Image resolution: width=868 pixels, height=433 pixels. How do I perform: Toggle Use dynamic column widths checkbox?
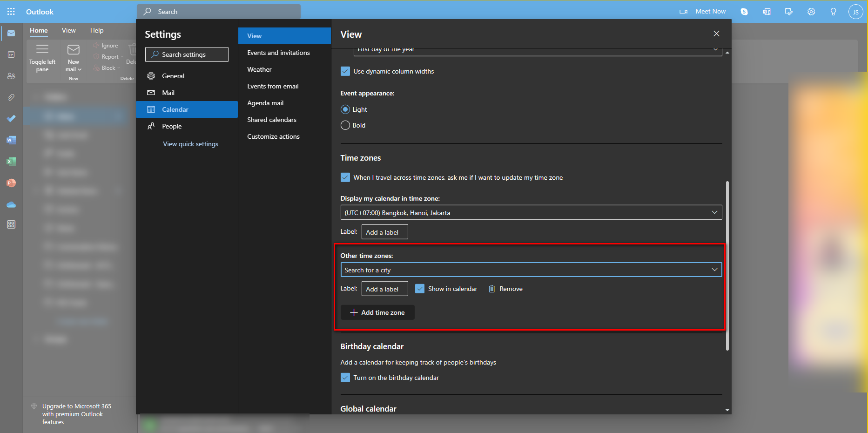pyautogui.click(x=345, y=71)
